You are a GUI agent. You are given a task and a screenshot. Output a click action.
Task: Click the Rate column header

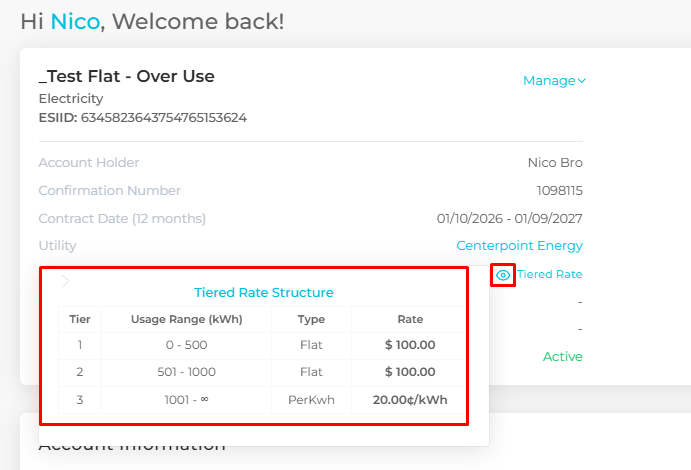click(410, 320)
